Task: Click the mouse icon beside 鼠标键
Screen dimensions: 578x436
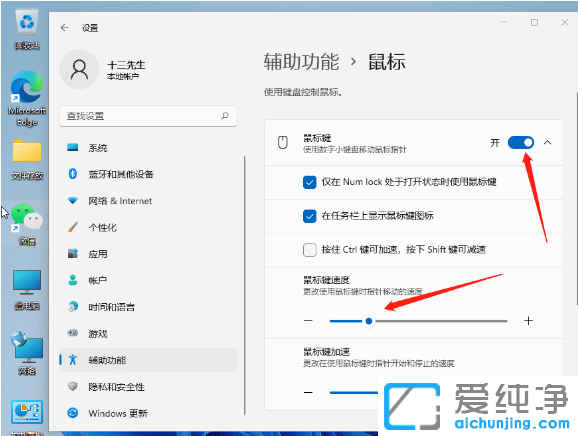Action: coord(283,143)
